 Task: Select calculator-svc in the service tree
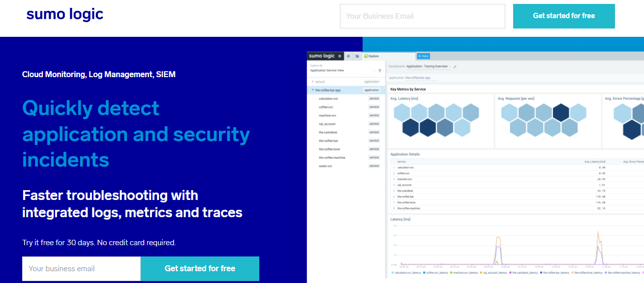pos(328,99)
